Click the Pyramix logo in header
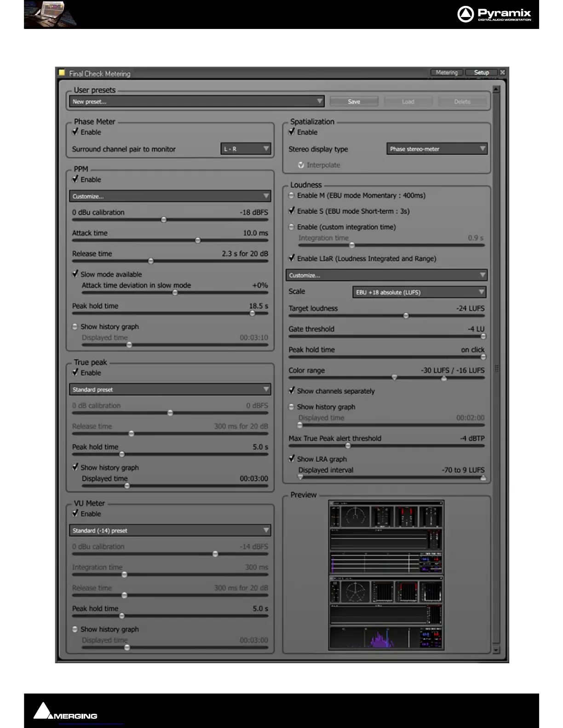 (494, 14)
